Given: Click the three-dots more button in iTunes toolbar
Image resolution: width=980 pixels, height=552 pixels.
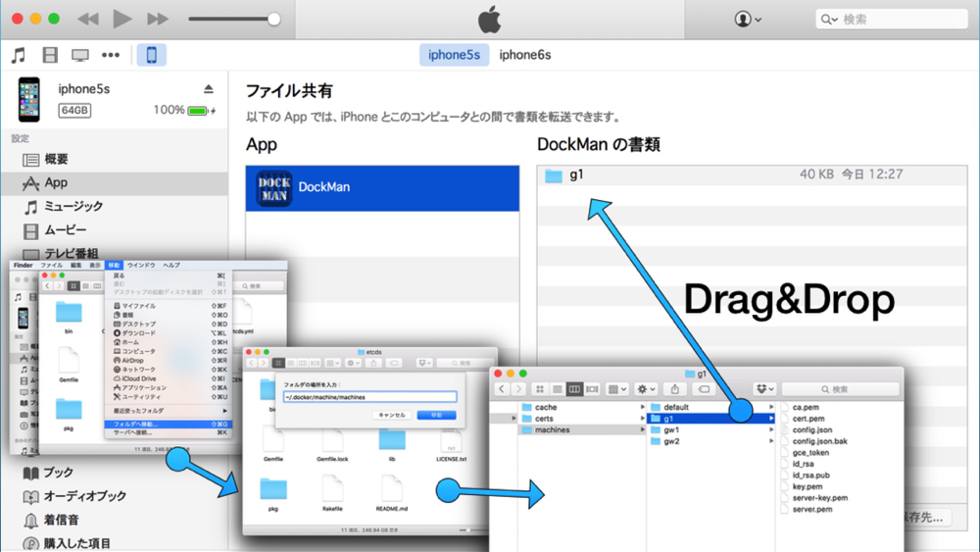Looking at the screenshot, I should point(111,55).
